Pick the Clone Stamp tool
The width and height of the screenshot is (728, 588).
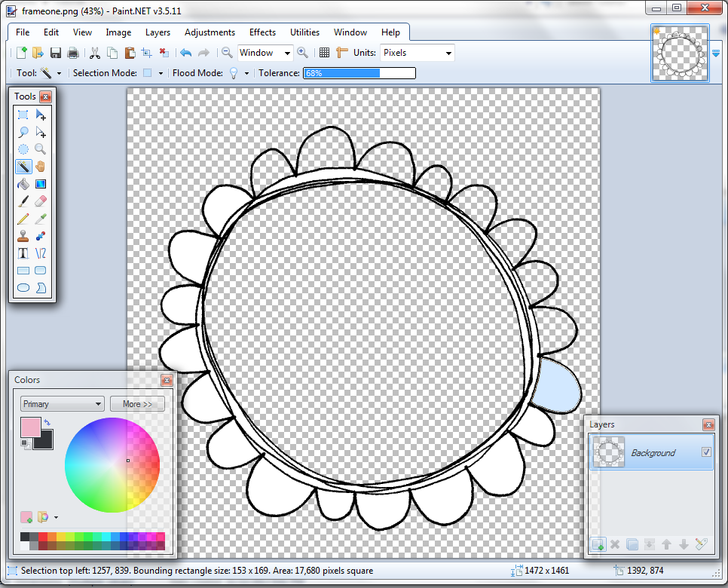coord(23,235)
